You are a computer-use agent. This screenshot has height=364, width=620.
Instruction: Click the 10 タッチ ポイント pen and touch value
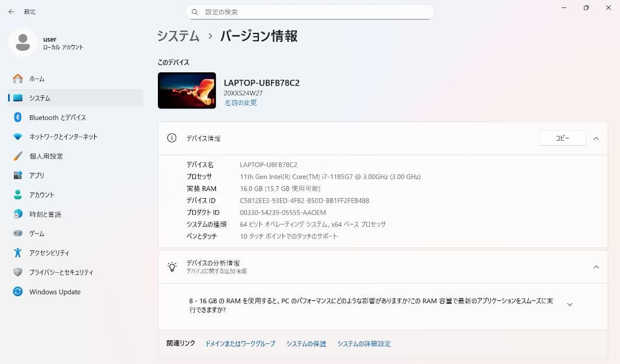click(289, 236)
